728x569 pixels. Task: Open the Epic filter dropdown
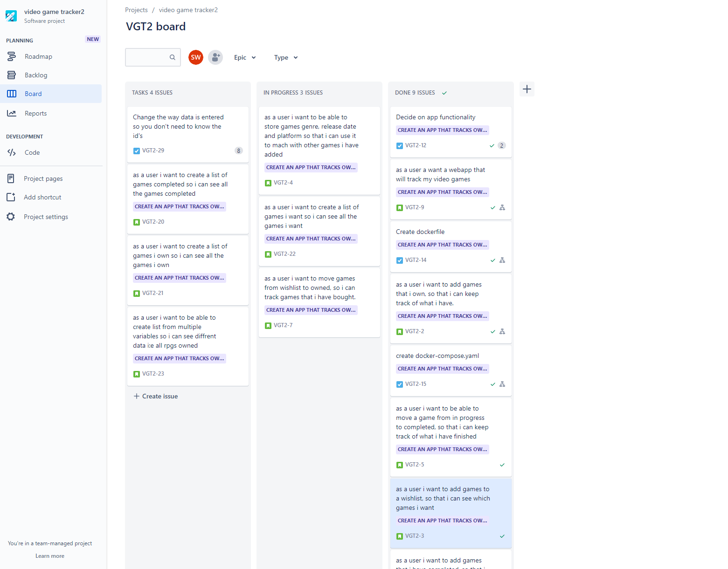pos(244,57)
